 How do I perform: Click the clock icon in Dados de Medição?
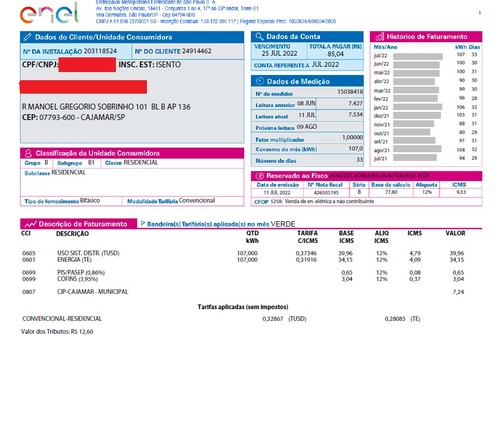click(x=259, y=81)
